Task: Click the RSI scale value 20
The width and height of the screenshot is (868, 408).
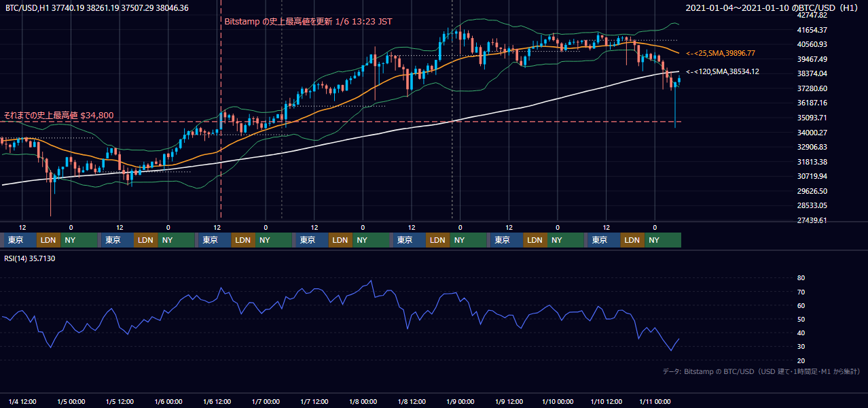Action: 801,360
